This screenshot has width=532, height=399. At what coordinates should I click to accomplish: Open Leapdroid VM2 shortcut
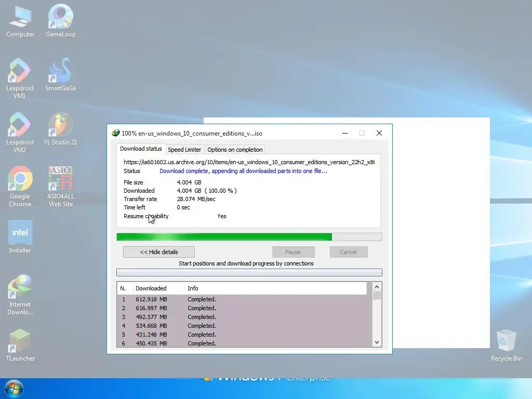[x=20, y=132]
